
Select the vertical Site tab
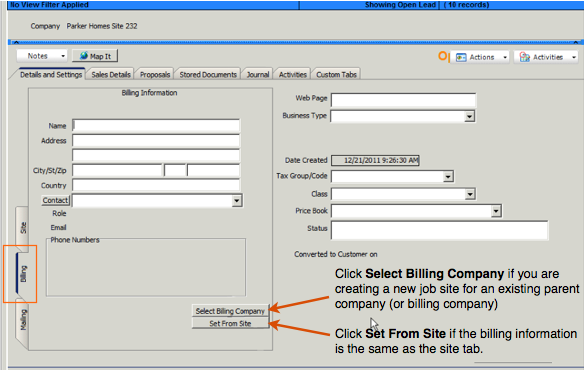(x=22, y=227)
